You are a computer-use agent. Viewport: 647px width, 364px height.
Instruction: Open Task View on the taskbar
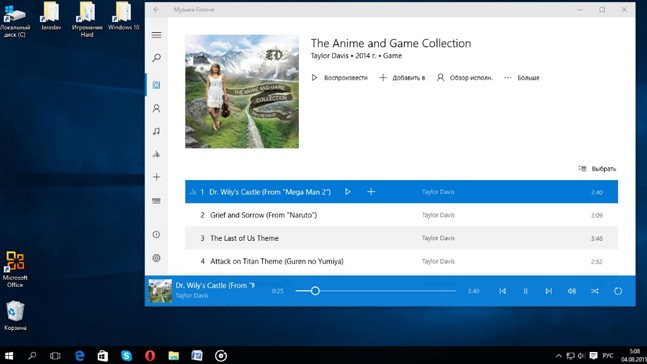(x=55, y=356)
